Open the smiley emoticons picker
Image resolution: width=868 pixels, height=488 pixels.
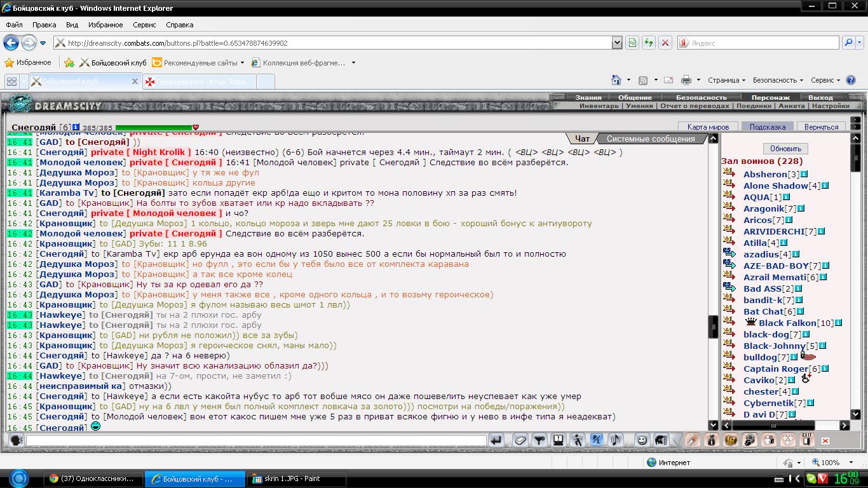pos(642,440)
